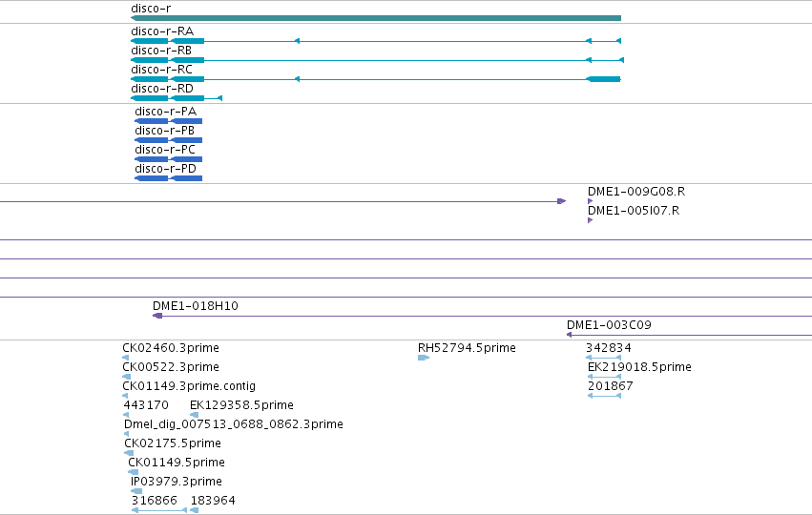Select the 201867 feature glyph

(604, 396)
